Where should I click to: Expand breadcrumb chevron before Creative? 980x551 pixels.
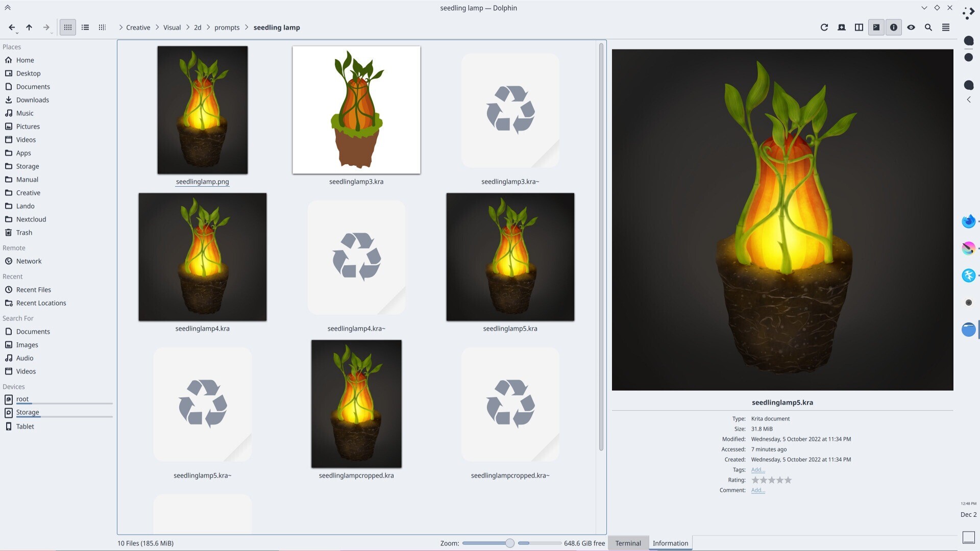[x=120, y=28]
